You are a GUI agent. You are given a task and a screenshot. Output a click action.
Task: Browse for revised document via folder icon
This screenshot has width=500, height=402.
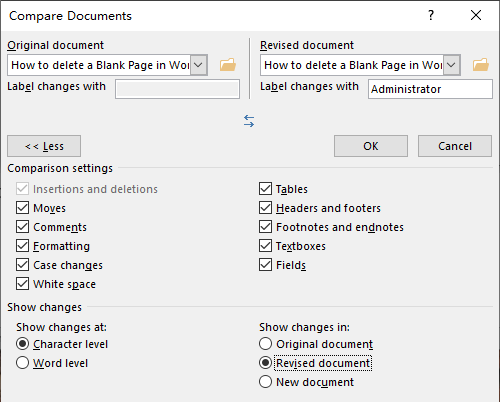click(x=481, y=65)
